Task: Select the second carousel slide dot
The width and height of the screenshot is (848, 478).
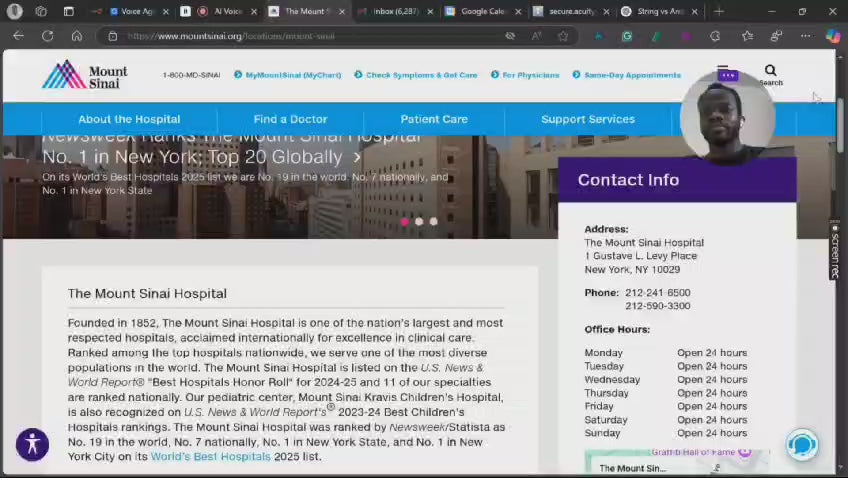Action: click(419, 221)
